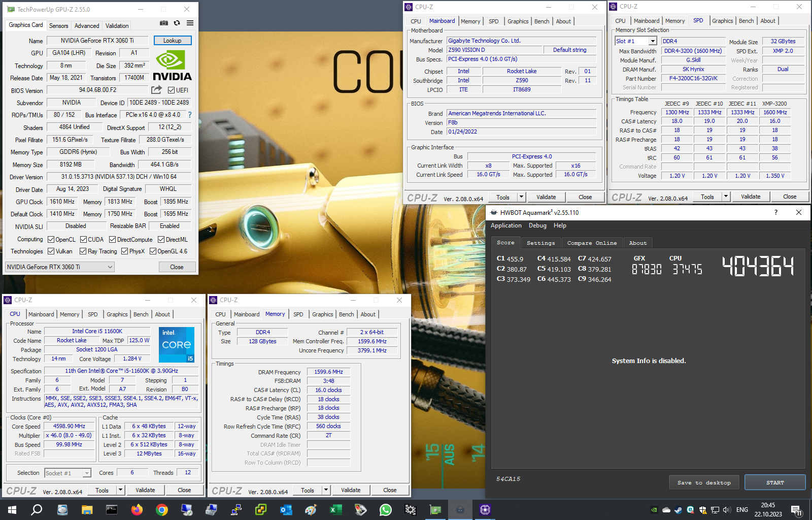The width and height of the screenshot is (812, 520).
Task: Open Firefox from the taskbar
Action: pos(137,510)
